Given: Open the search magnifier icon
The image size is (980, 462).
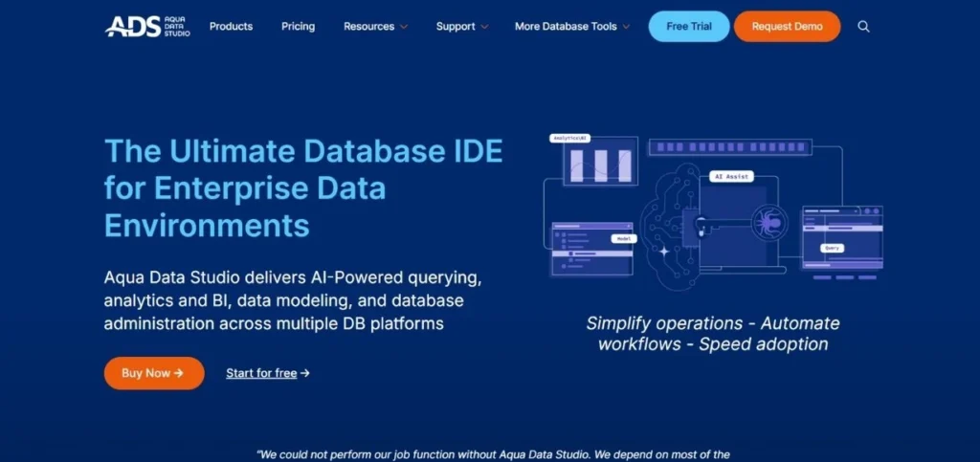Looking at the screenshot, I should tap(863, 26).
